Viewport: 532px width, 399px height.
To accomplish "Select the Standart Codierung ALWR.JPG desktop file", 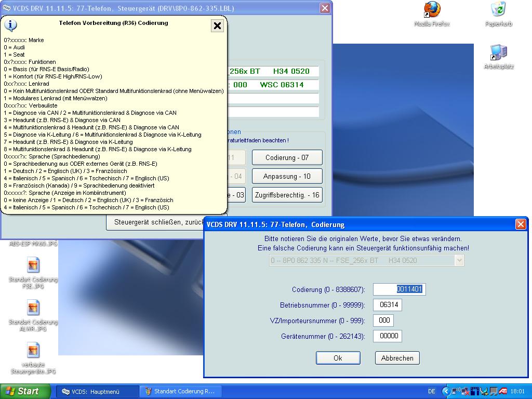I will click(x=33, y=308).
